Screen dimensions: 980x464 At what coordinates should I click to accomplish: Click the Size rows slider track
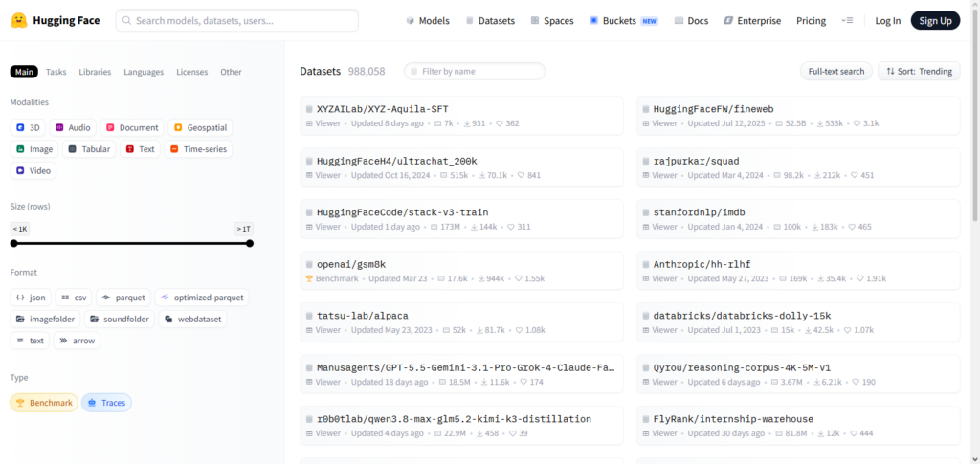131,244
